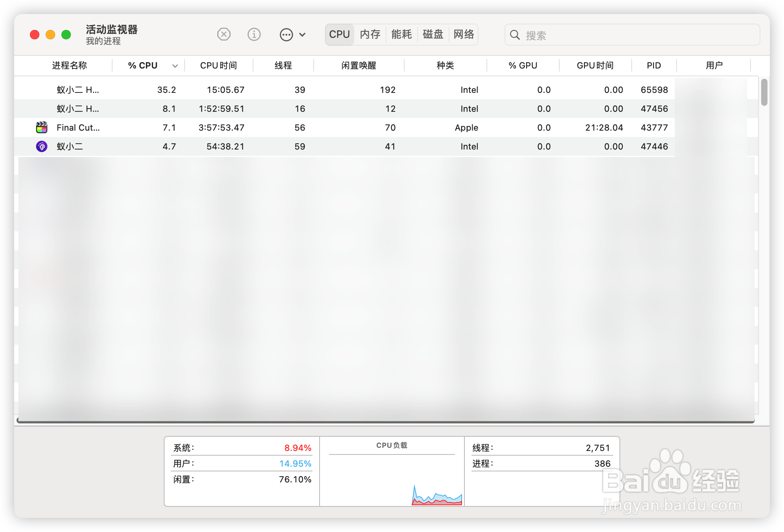Select the CPU tab
The height and width of the screenshot is (532, 784).
tap(339, 35)
